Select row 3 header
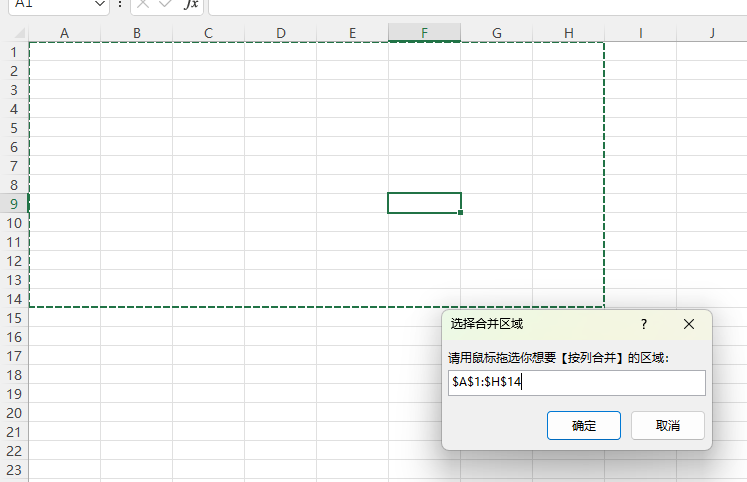The height and width of the screenshot is (482, 747). 14,90
